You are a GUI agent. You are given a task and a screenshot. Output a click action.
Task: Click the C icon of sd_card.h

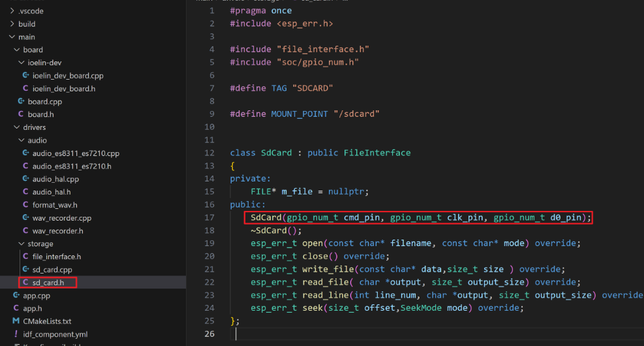(x=25, y=282)
